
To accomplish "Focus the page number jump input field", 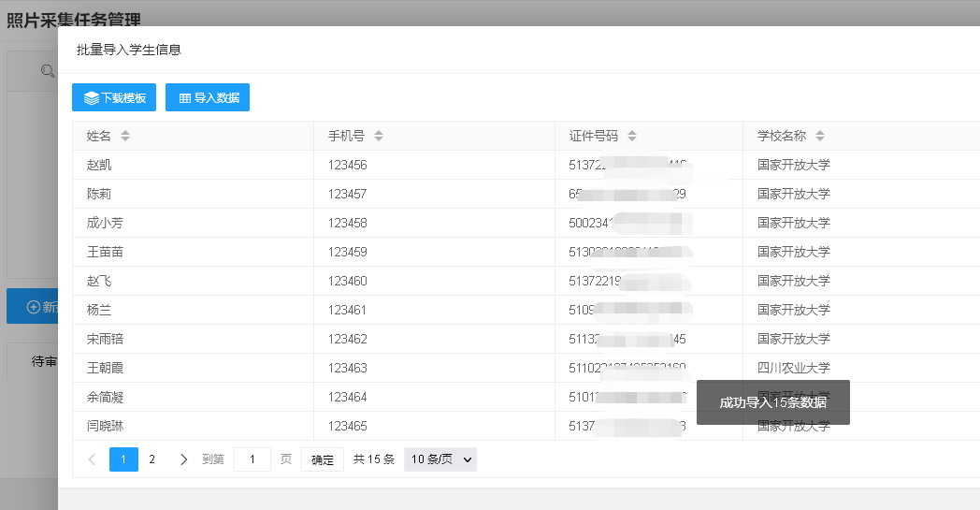I will 252,459.
